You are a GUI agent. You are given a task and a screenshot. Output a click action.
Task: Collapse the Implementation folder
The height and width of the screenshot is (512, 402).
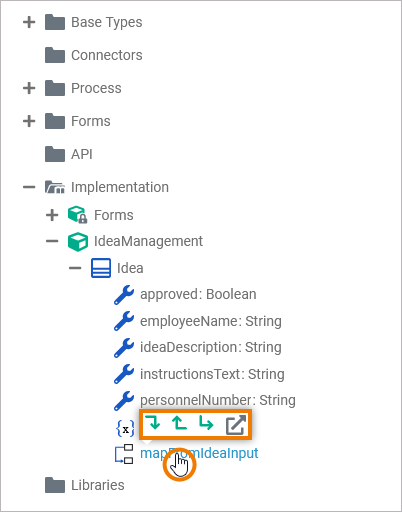[x=29, y=187]
